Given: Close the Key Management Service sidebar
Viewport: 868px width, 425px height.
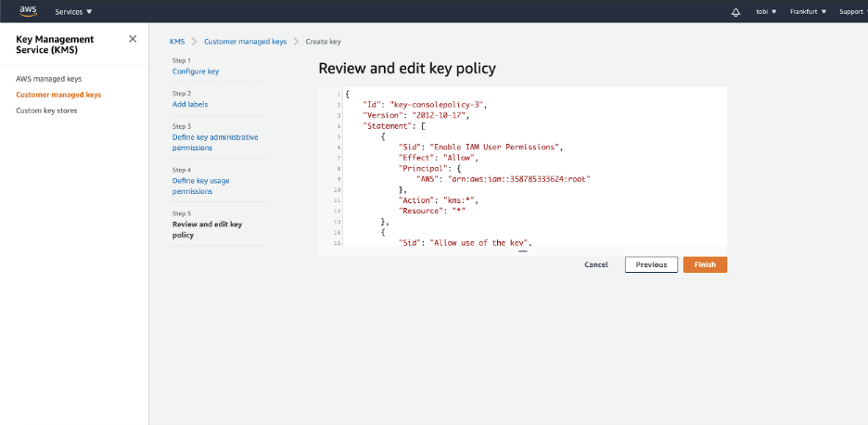Looking at the screenshot, I should pyautogui.click(x=133, y=39).
